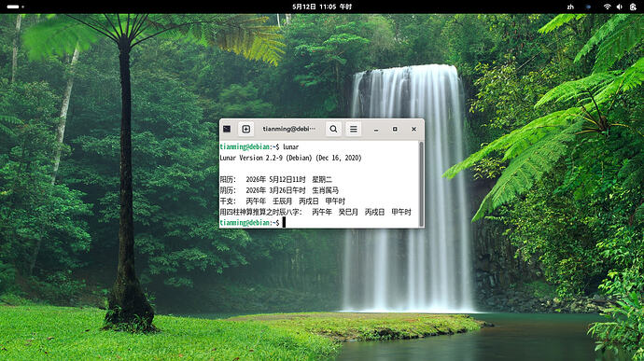Minimize the terminal window
Screen dimensions: 644x361
point(376,129)
